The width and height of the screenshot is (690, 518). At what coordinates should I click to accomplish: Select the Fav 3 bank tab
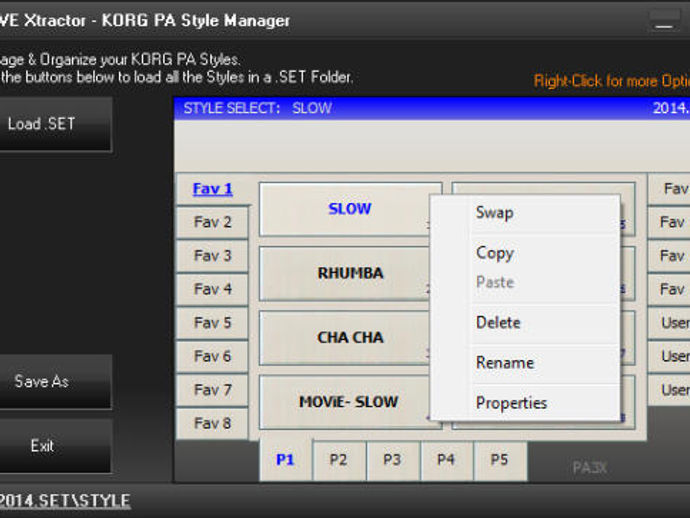click(213, 256)
